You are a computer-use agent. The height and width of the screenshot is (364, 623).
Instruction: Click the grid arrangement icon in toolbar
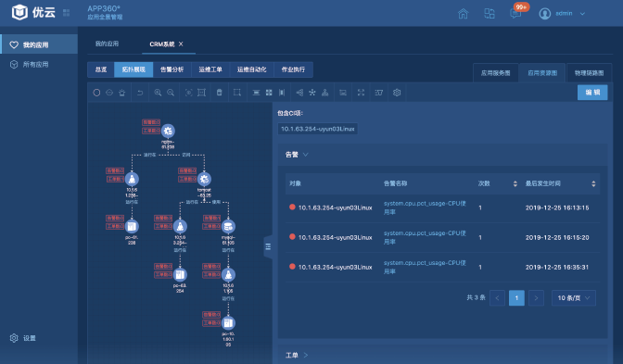point(269,93)
